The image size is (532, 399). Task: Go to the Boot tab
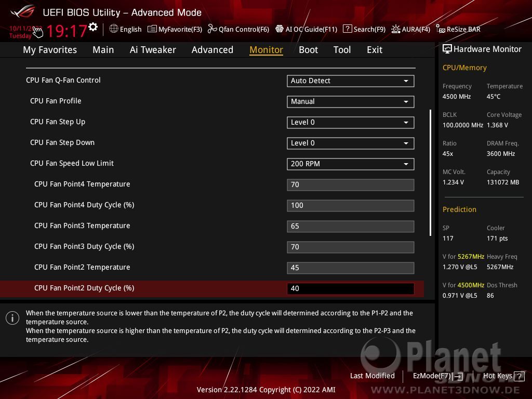pyautogui.click(x=308, y=50)
